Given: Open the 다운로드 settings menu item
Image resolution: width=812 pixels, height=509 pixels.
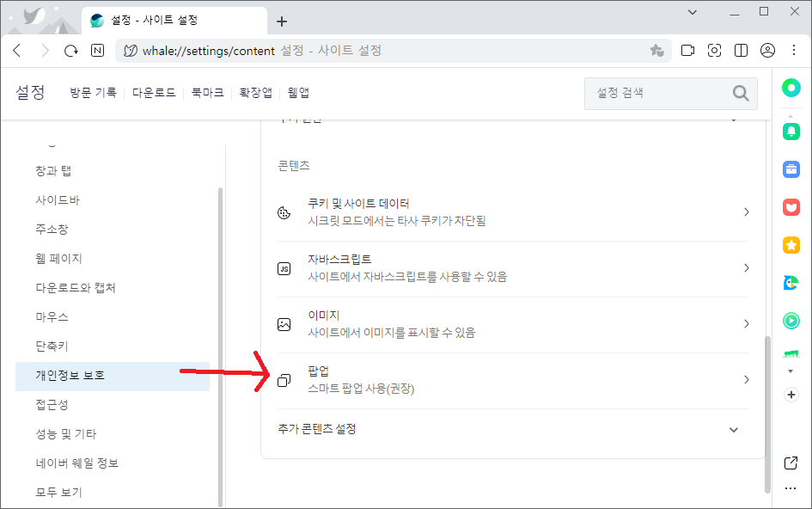Looking at the screenshot, I should [155, 93].
